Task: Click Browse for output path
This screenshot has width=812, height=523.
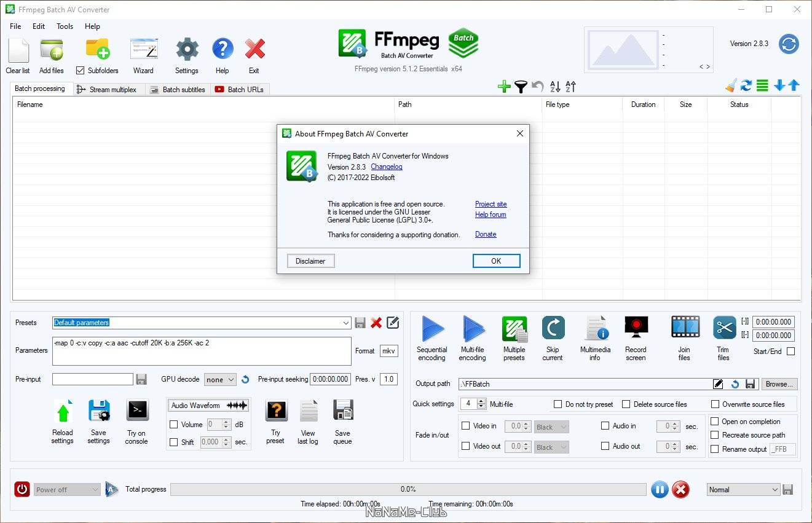Action: (779, 383)
